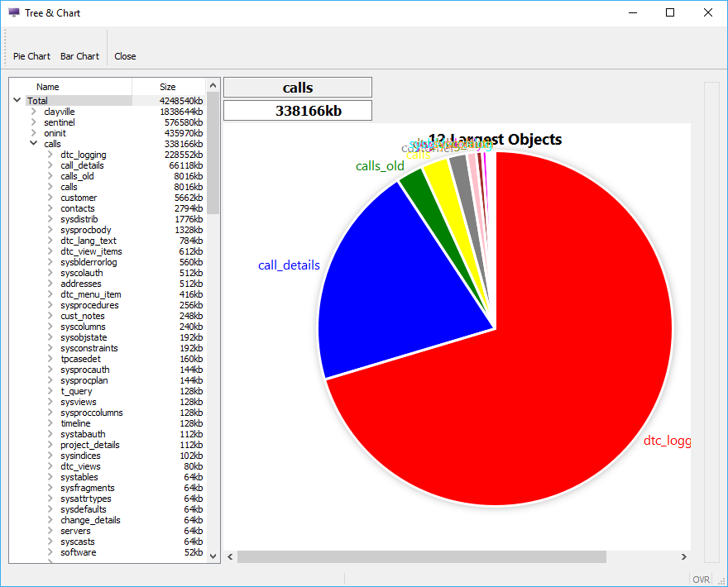Expand the oninit tree node
Image resolution: width=728 pixels, height=587 pixels.
click(x=34, y=133)
